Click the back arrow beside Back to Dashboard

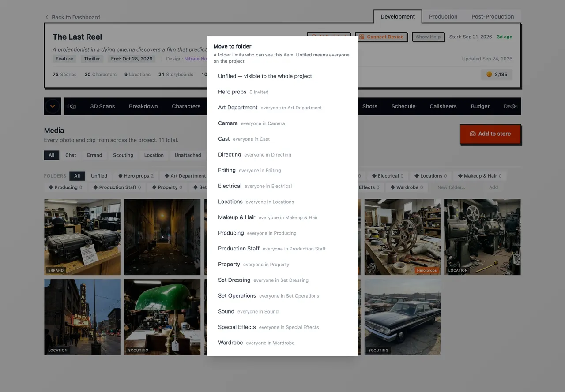click(47, 17)
